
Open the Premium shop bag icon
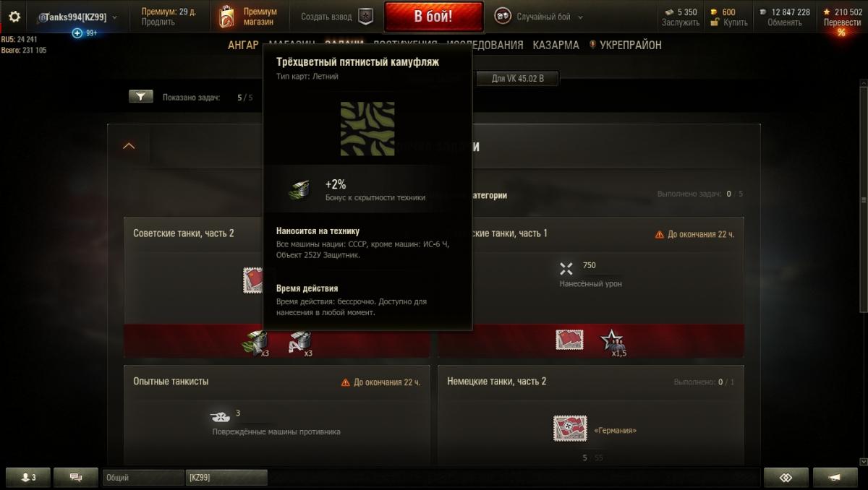pyautogui.click(x=226, y=17)
